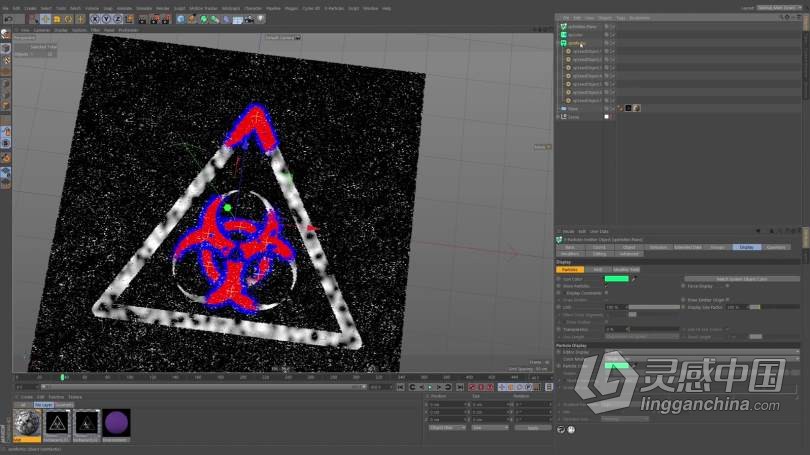Select the xpEmitter Plane object
The image size is (810, 455).
(x=582, y=26)
